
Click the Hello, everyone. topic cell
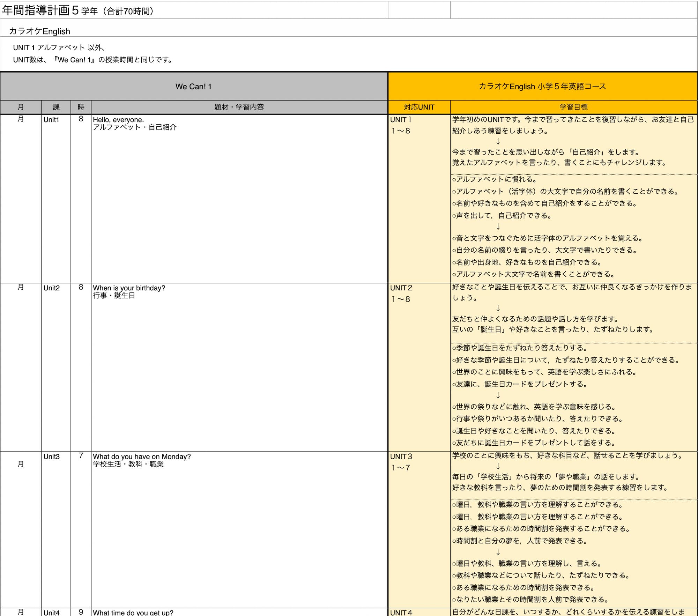coord(239,199)
